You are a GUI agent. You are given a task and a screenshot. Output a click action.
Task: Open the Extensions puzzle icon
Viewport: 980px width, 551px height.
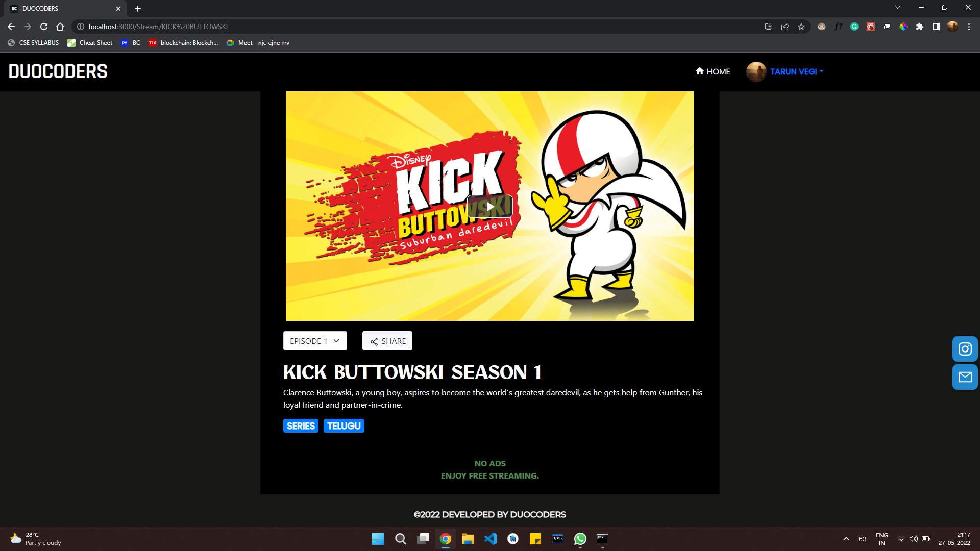pos(920,27)
